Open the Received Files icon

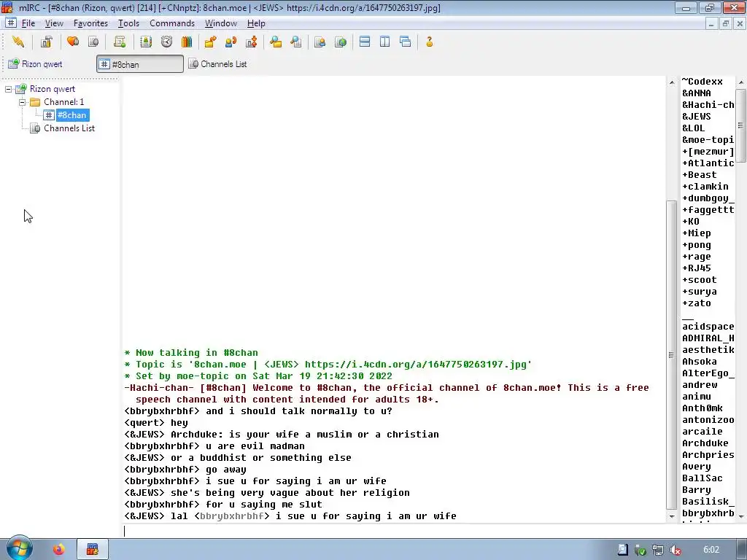point(275,42)
